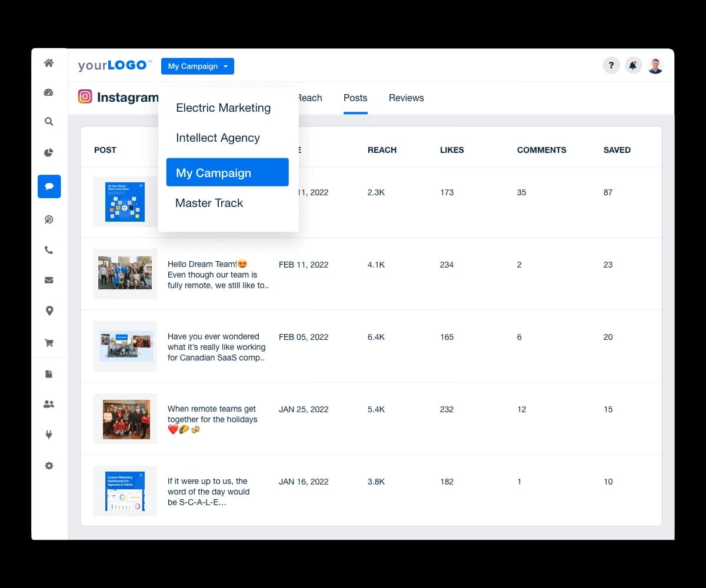Viewport: 706px width, 588px height.
Task: Select the pie chart analytics icon
Action: pos(49,152)
